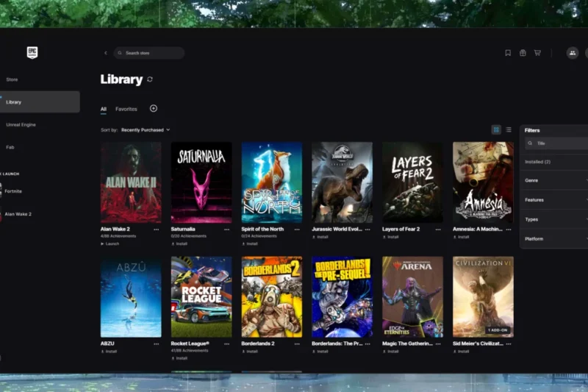Toggle the Installed (2) filter
Image resolution: width=588 pixels, height=392 pixels.
(x=538, y=162)
